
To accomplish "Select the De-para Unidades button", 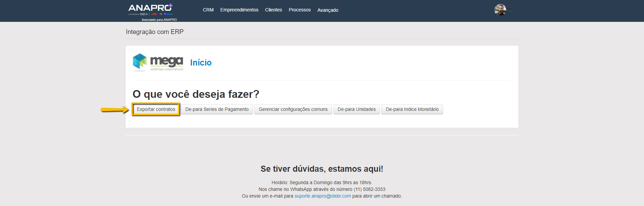I will click(357, 109).
